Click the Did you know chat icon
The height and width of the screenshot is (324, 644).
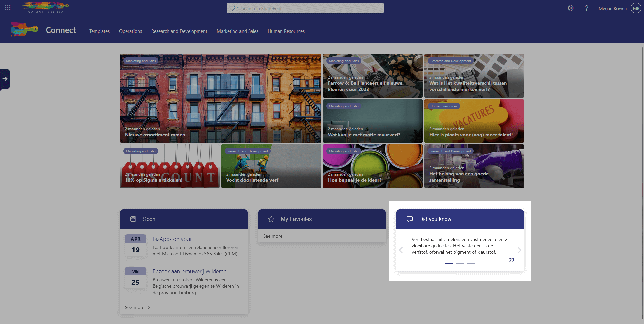click(x=410, y=219)
